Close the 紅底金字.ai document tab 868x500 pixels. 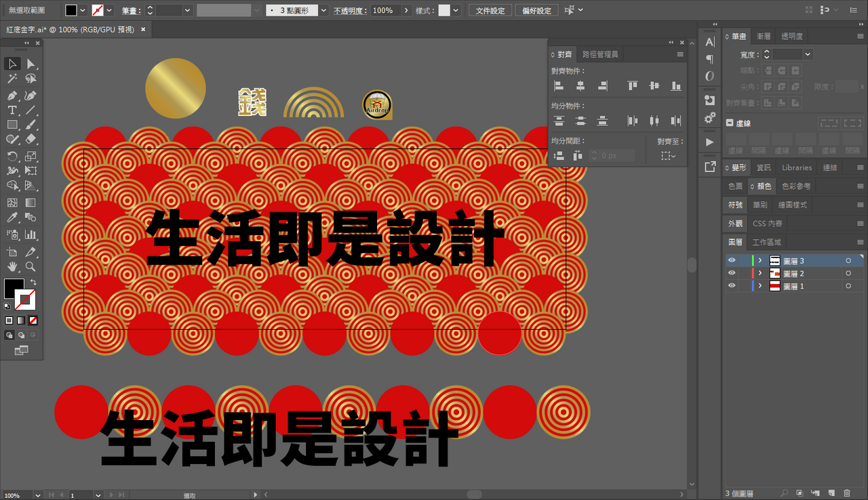click(x=144, y=30)
